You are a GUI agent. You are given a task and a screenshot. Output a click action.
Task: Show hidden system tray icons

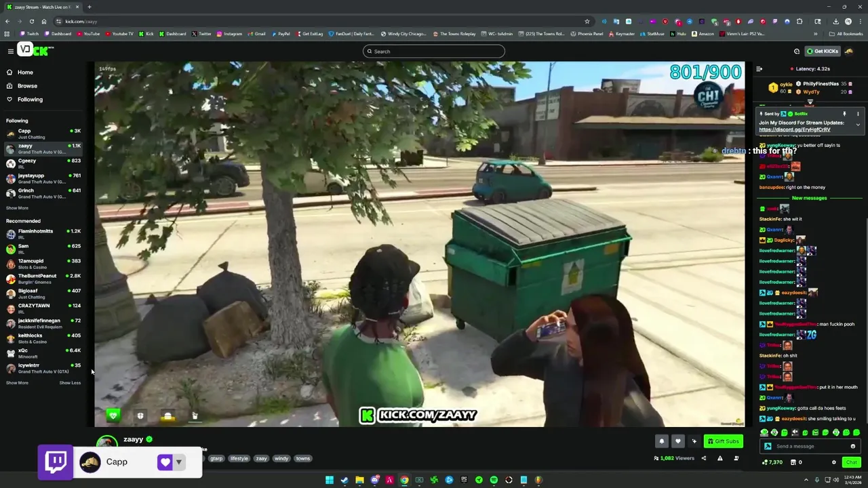[x=808, y=480]
